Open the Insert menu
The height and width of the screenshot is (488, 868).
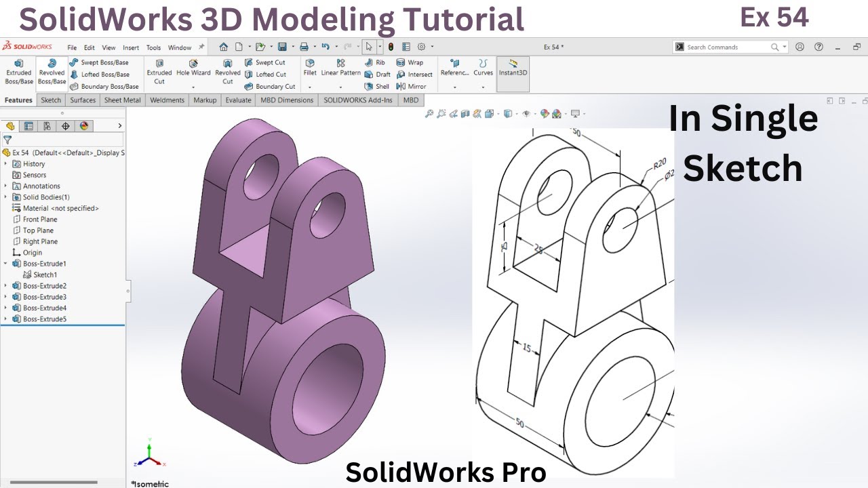131,47
